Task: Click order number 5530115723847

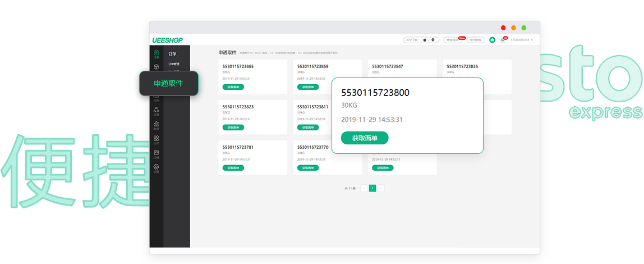Action: (388, 66)
